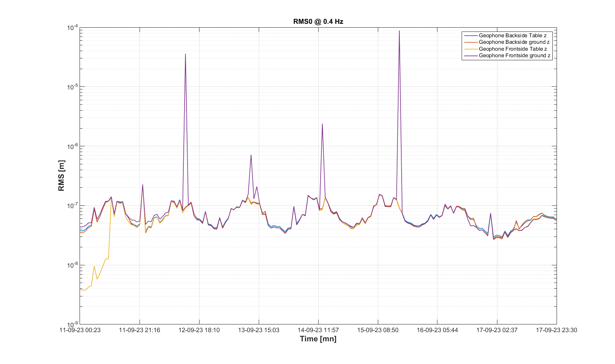Click x tick label '16-09-23 05:44'
This screenshot has width=615, height=364.
437,330
